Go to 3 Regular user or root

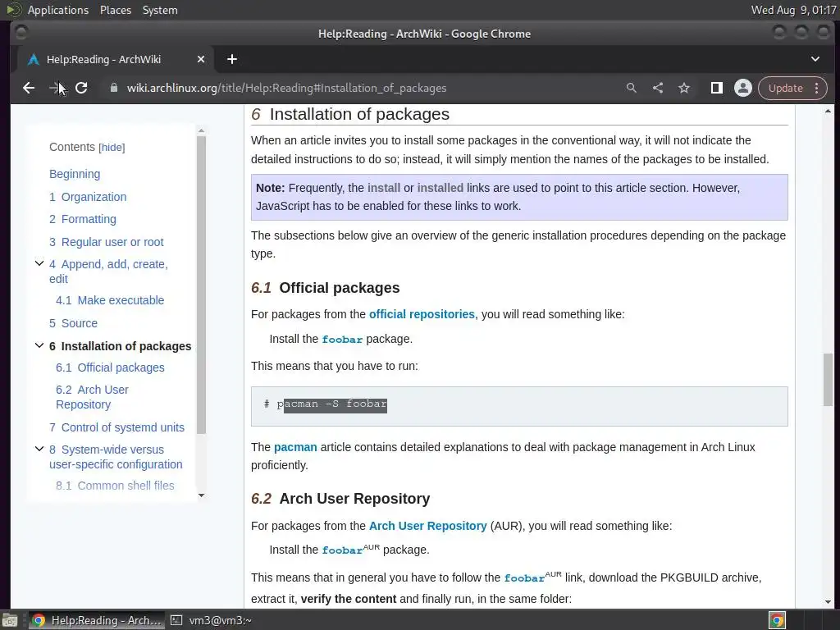[106, 242]
